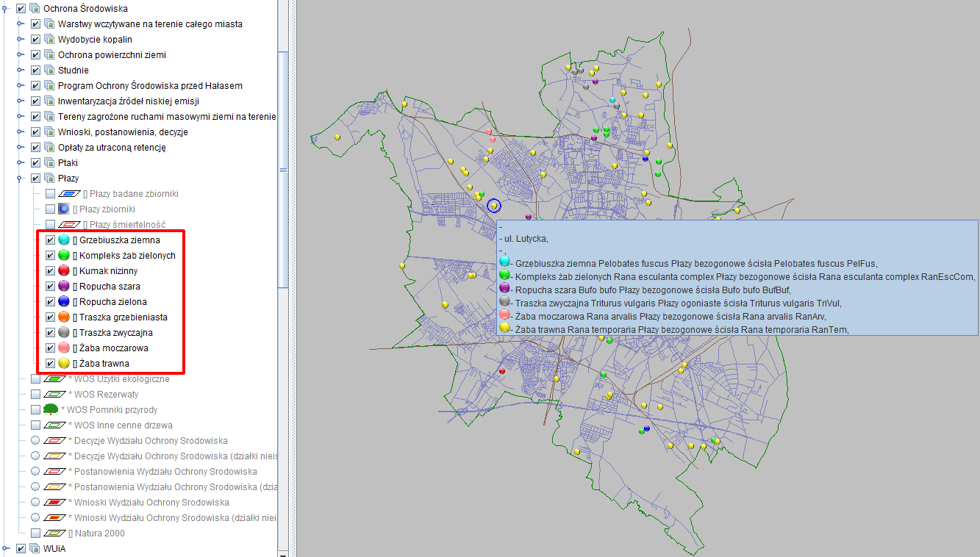The width and height of the screenshot is (980, 557).
Task: Collapse the Płazy layer group
Action: tap(21, 178)
